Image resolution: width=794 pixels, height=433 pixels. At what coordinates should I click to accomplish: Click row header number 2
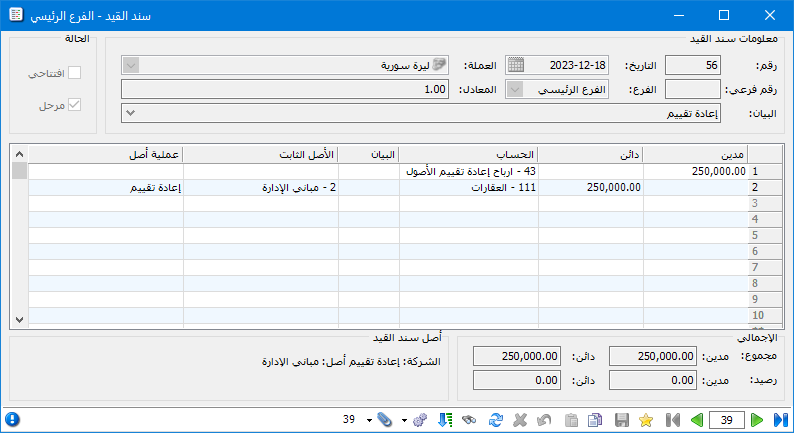(765, 187)
